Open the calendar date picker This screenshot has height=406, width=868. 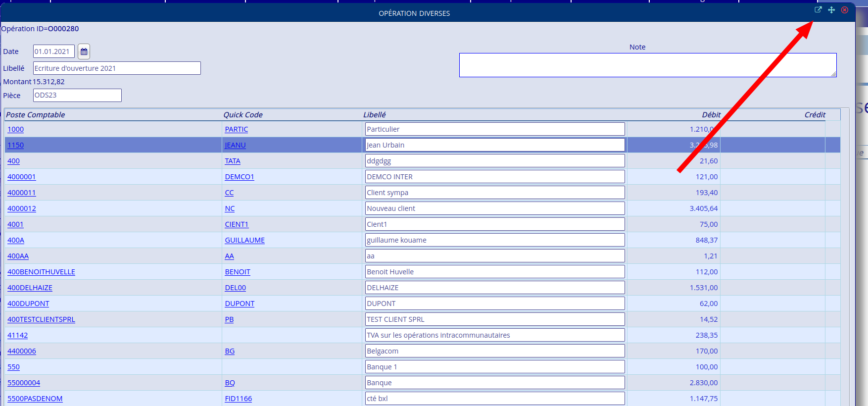[84, 51]
